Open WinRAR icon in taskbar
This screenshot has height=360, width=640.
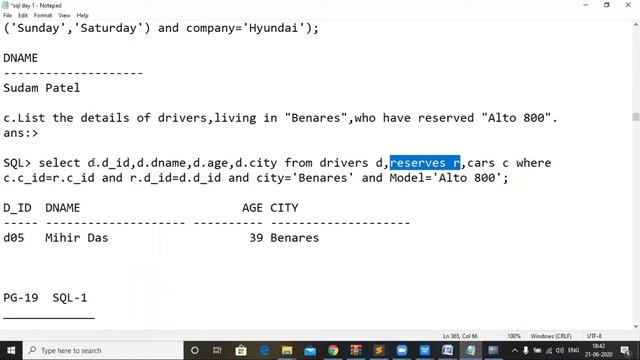[356, 350]
